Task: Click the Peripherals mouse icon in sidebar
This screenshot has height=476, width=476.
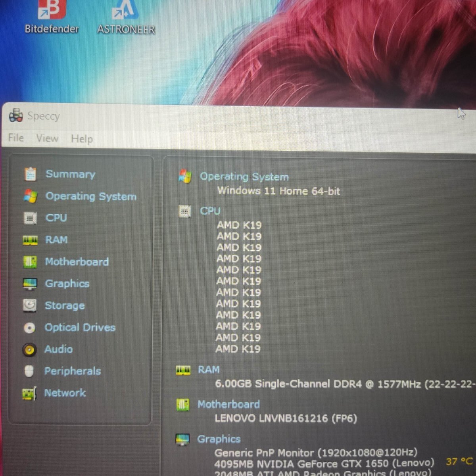Action: [x=29, y=371]
